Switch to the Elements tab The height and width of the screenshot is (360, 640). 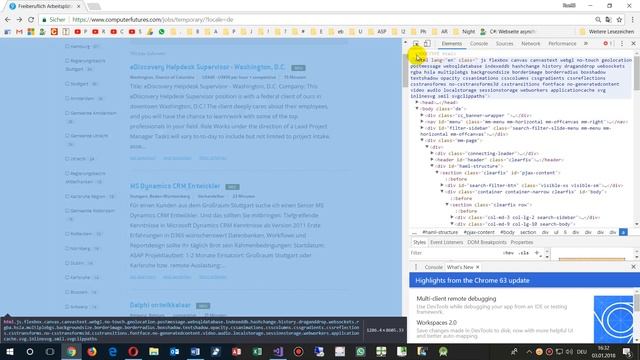point(452,43)
